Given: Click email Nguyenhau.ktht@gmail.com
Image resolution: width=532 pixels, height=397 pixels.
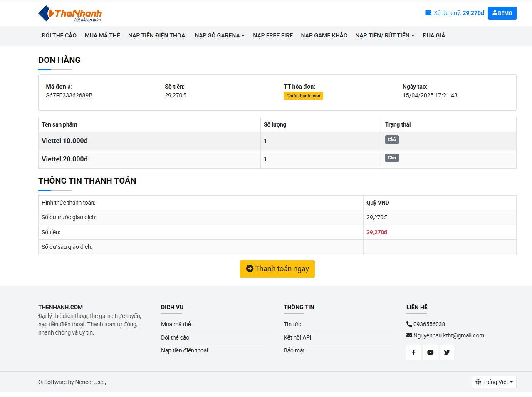Looking at the screenshot, I should point(449,335).
